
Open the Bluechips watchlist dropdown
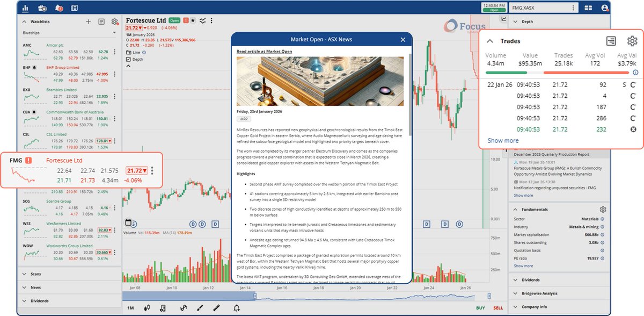[69, 33]
